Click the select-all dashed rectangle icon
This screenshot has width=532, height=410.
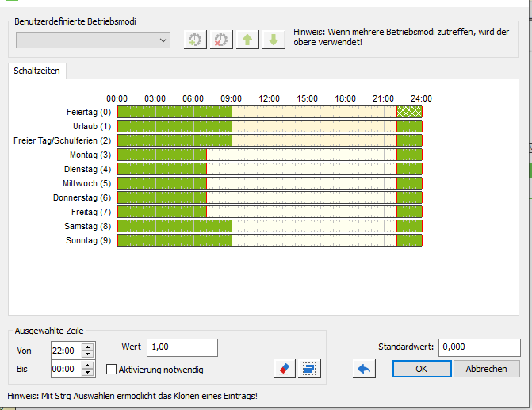309,369
